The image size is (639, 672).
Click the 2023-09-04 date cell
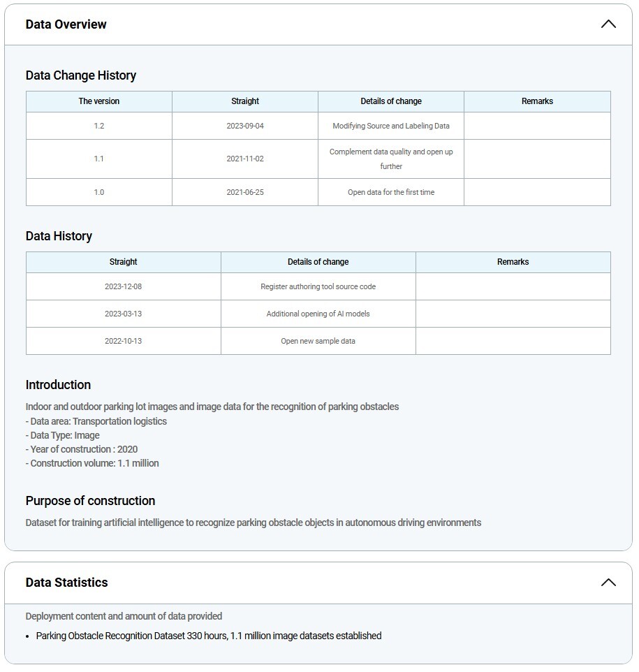(245, 126)
